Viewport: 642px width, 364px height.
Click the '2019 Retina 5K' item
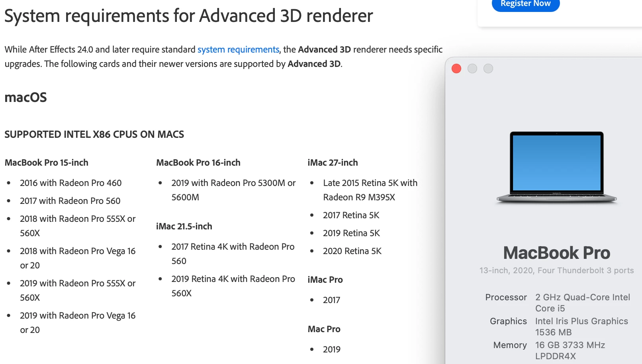[352, 233]
